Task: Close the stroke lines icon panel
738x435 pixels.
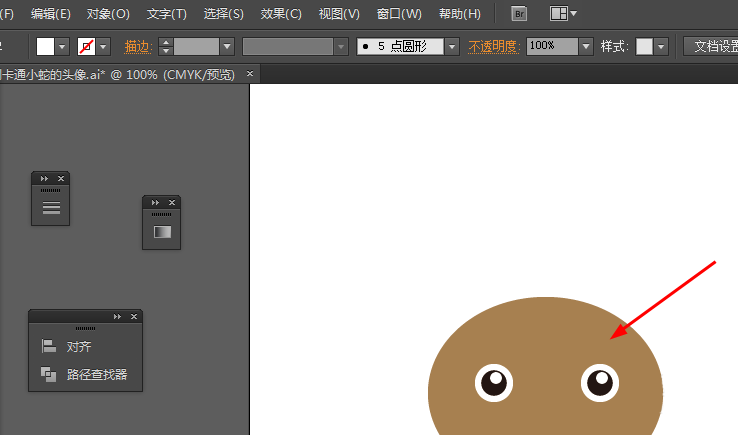Action: [61, 178]
